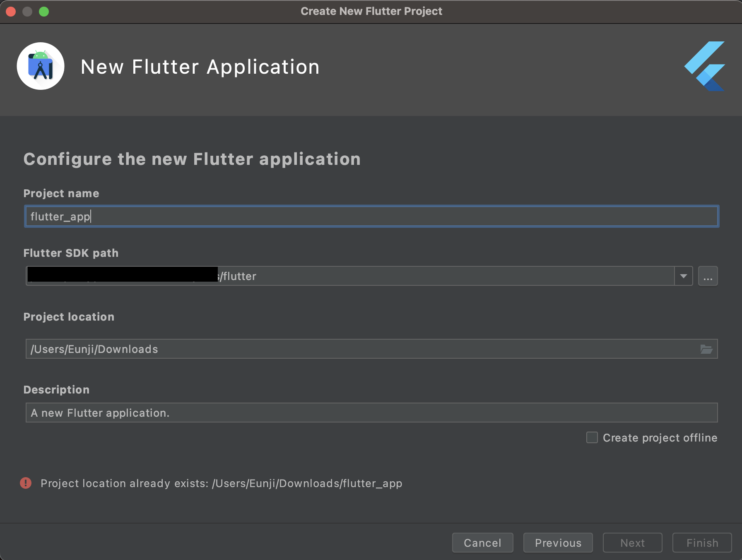Click the 'Configure the new Flutter application' heading
The width and height of the screenshot is (742, 560).
[x=192, y=159]
